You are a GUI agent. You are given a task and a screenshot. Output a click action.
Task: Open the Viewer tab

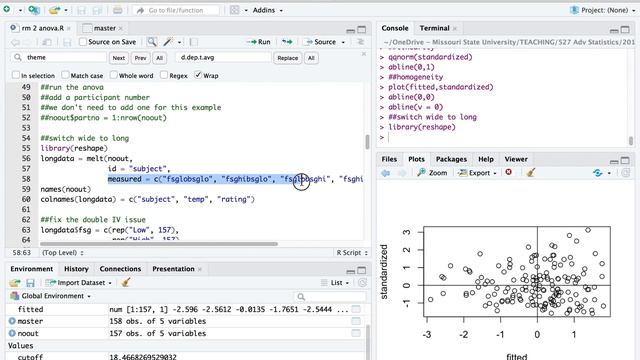[516, 159]
